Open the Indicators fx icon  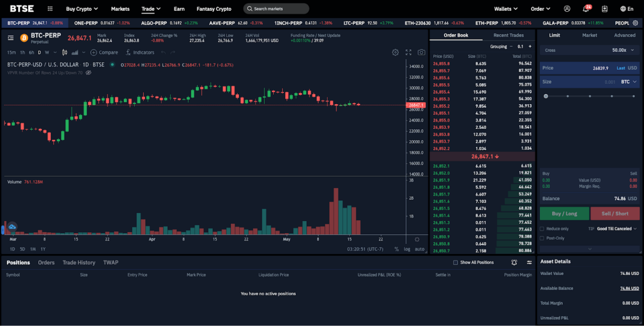point(128,53)
